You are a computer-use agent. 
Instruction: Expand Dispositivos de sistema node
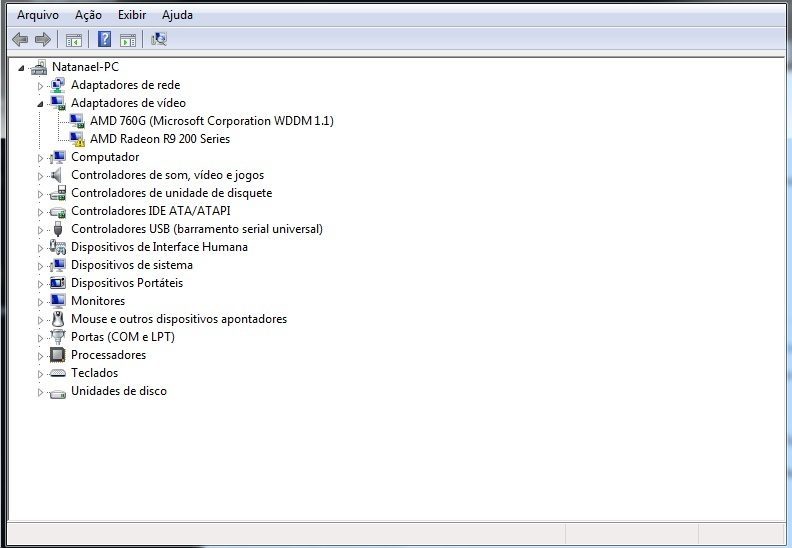(40, 266)
